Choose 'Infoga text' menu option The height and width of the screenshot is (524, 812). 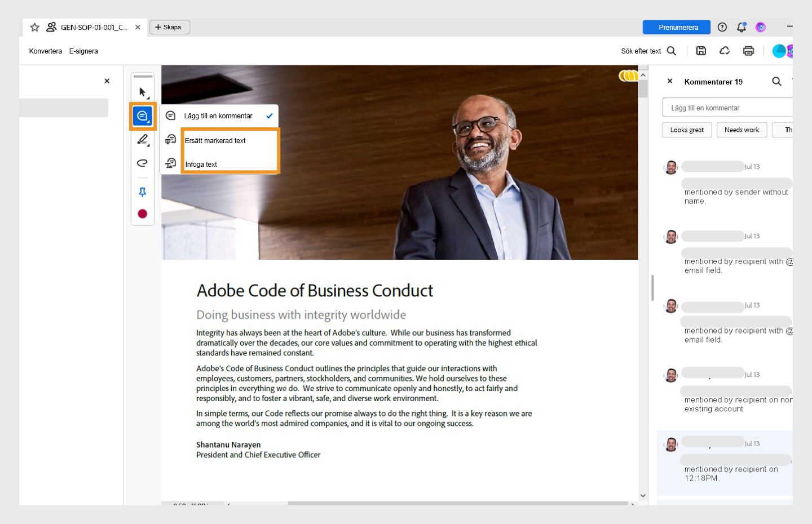point(201,164)
